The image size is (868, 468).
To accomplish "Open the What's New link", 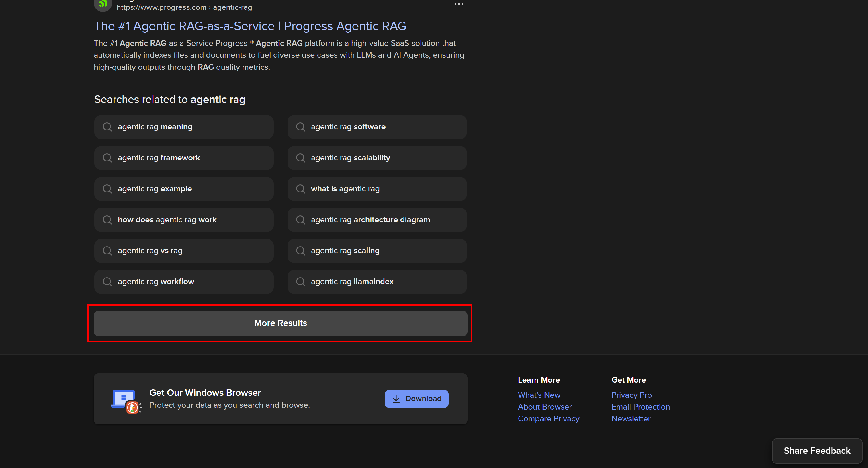I will pos(539,395).
